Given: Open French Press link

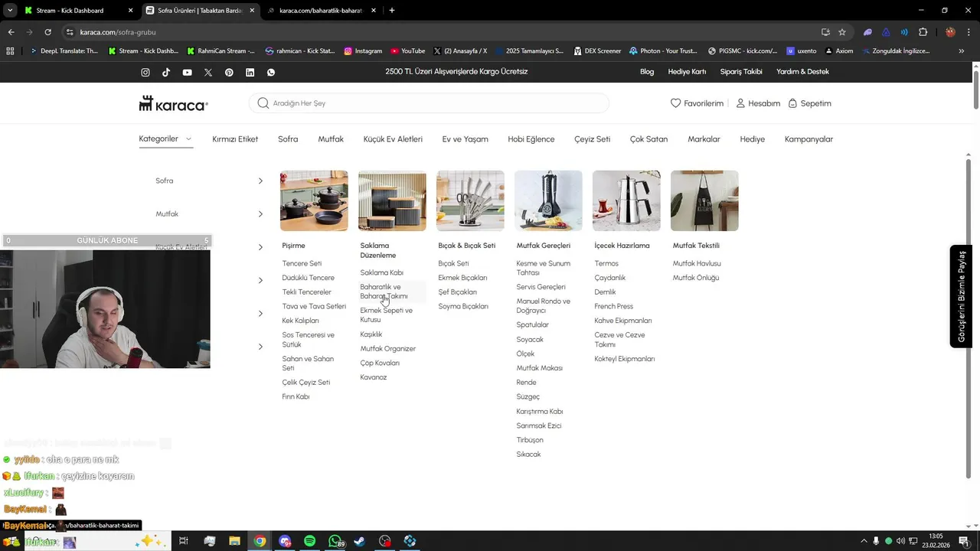Looking at the screenshot, I should (x=613, y=306).
